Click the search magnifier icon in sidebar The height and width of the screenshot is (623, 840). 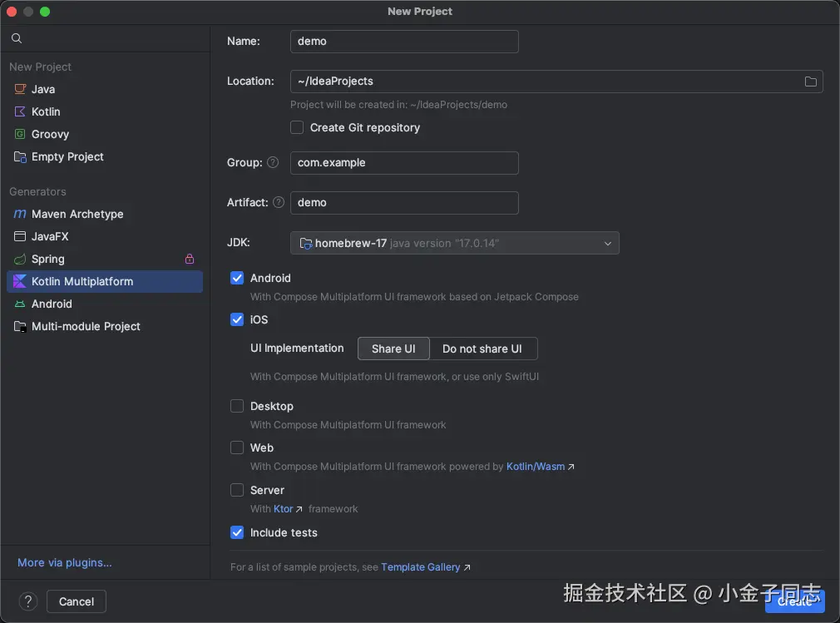(x=17, y=38)
